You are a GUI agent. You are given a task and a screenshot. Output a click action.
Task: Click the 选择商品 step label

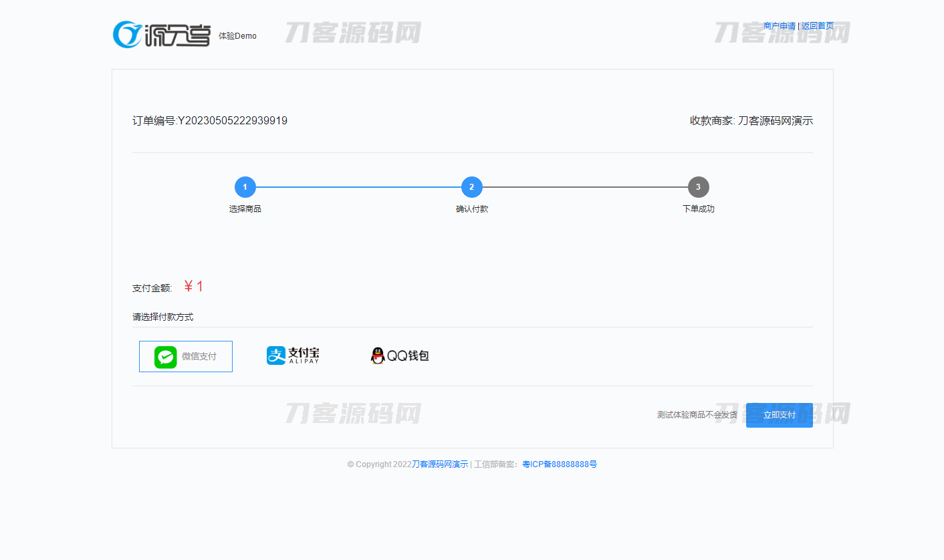245,209
